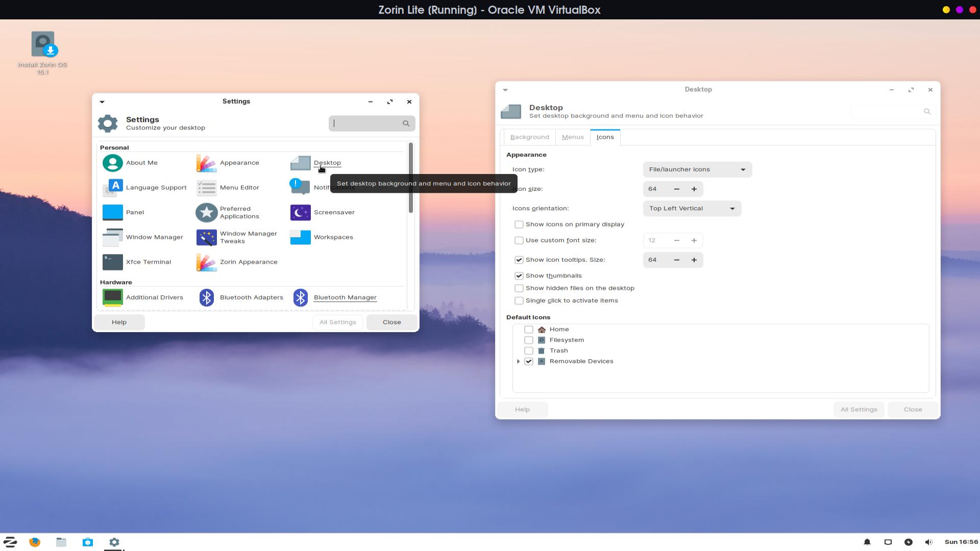Switch to the Menus tab
Image resolution: width=980 pixels, height=551 pixels.
(x=572, y=137)
